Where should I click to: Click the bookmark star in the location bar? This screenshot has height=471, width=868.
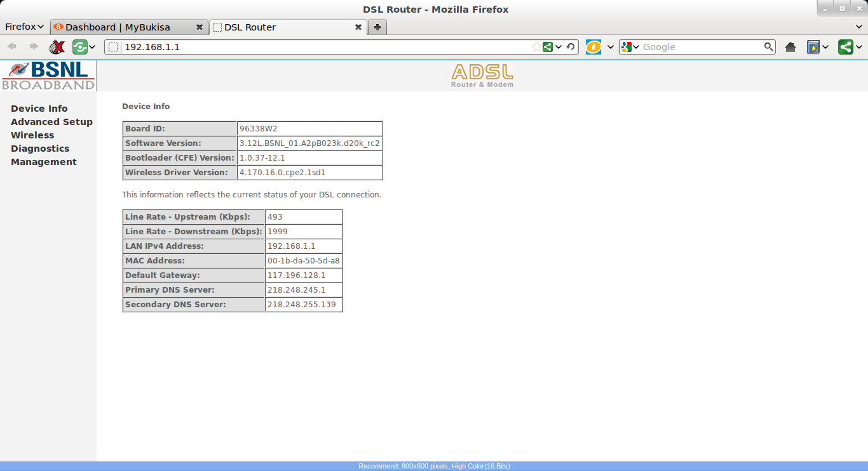[538, 46]
